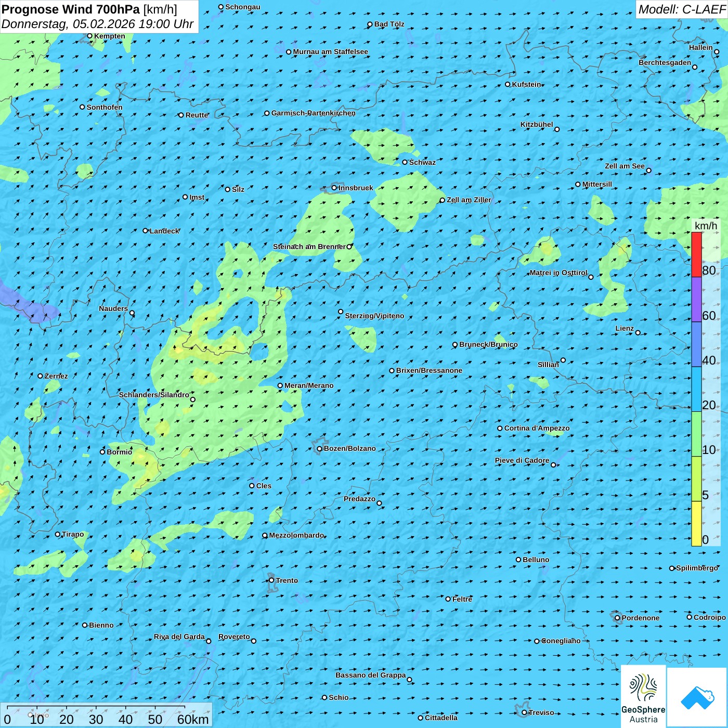Click the 'Matrei in Osttirol' label
Viewport: 728px width, 728px height.
pos(558,272)
